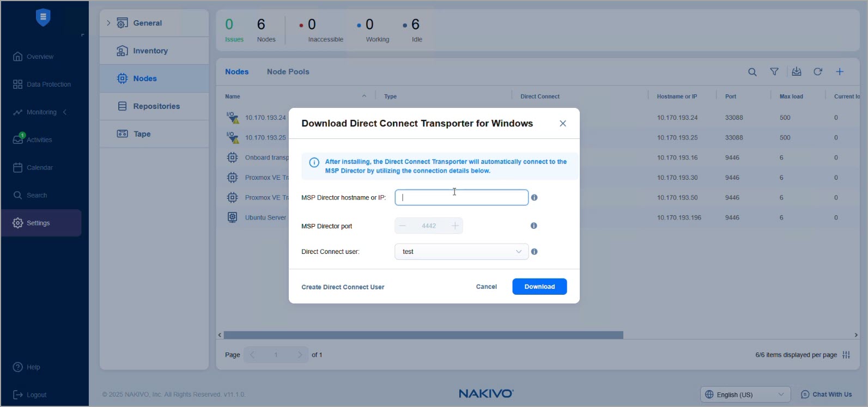This screenshot has width=868, height=407.
Task: Open Overview in sidebar
Action: pos(33,57)
